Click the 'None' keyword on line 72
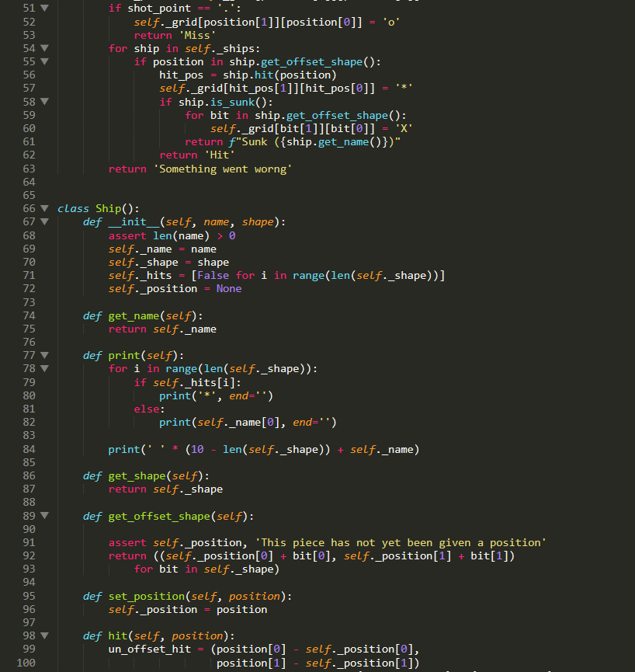635x672 pixels. point(229,289)
